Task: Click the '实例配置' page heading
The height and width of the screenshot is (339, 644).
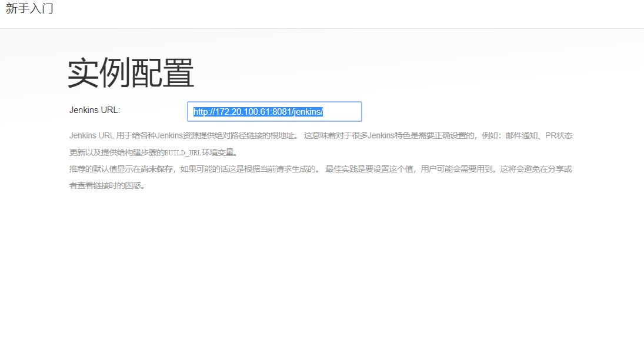Action: (x=131, y=73)
